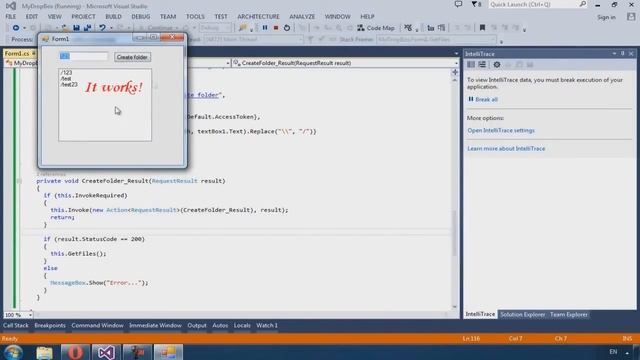Open Windows Start button
Viewport: 640px width, 360px height.
(13, 352)
